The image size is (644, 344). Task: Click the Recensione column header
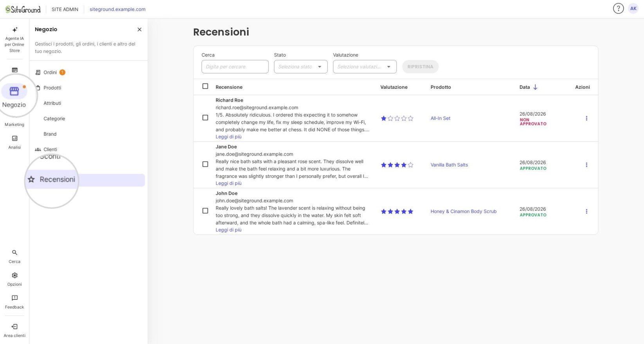click(x=229, y=87)
